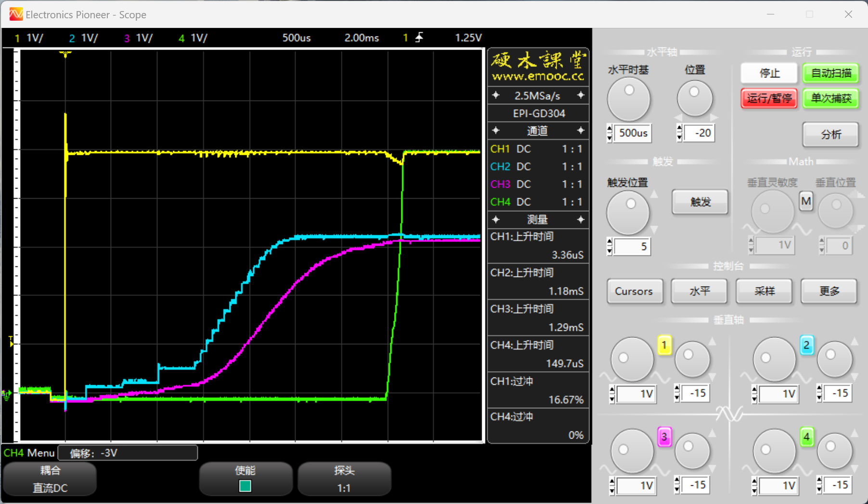The width and height of the screenshot is (868, 504).
Task: Click down triangle beside channel 4 position knob
Action: click(855, 468)
